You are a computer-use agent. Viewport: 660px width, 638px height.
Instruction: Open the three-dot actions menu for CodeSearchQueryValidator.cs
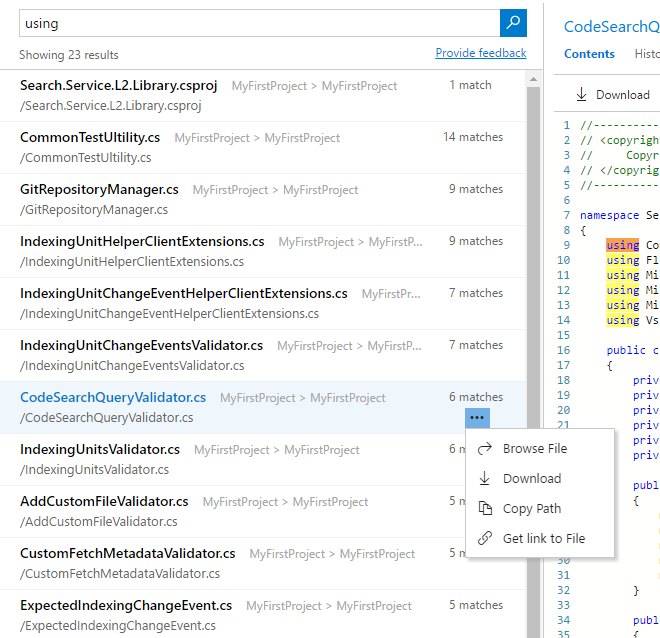(477, 417)
